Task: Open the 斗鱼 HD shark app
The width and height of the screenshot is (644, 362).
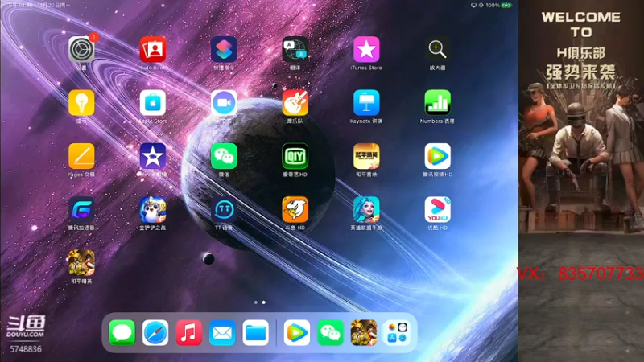Action: (x=295, y=209)
